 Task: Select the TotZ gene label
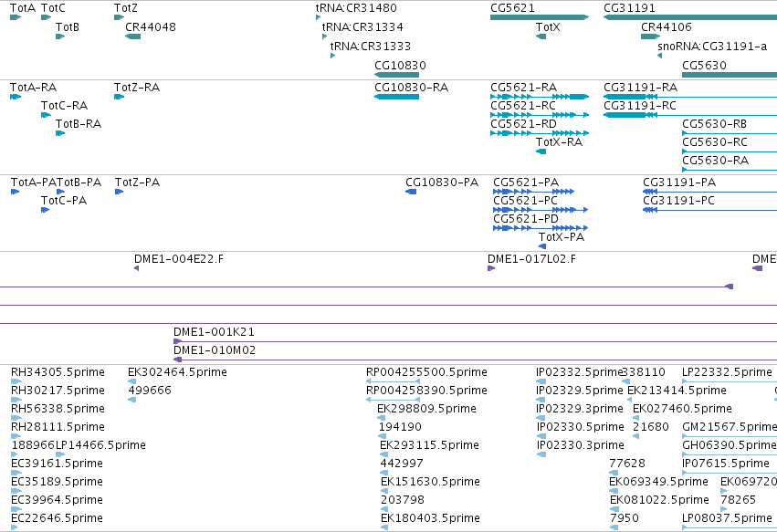(126, 8)
